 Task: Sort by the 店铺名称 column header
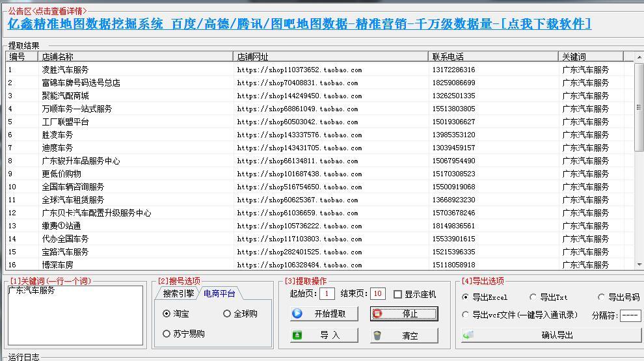(135, 57)
